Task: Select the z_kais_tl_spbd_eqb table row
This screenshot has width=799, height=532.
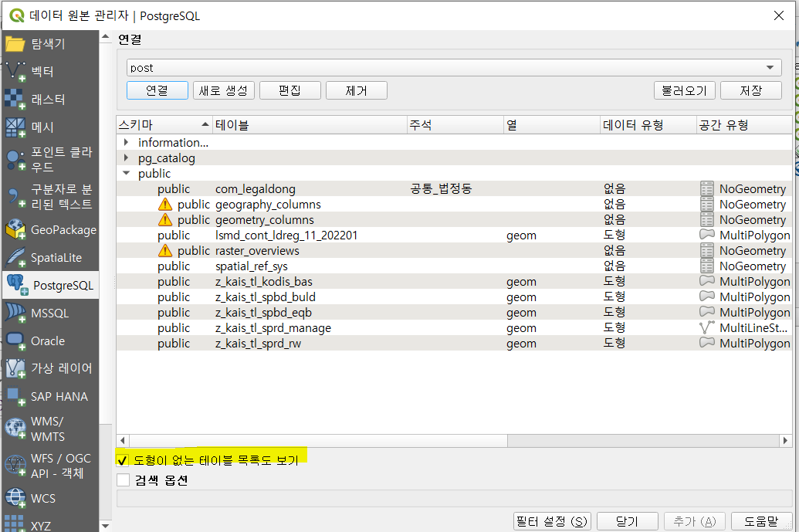Action: 454,313
